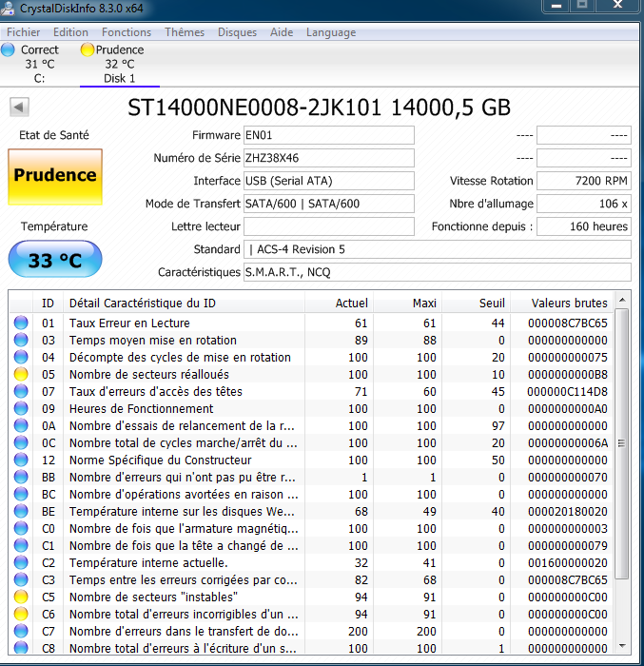Click the previous disk arrow button

18,107
